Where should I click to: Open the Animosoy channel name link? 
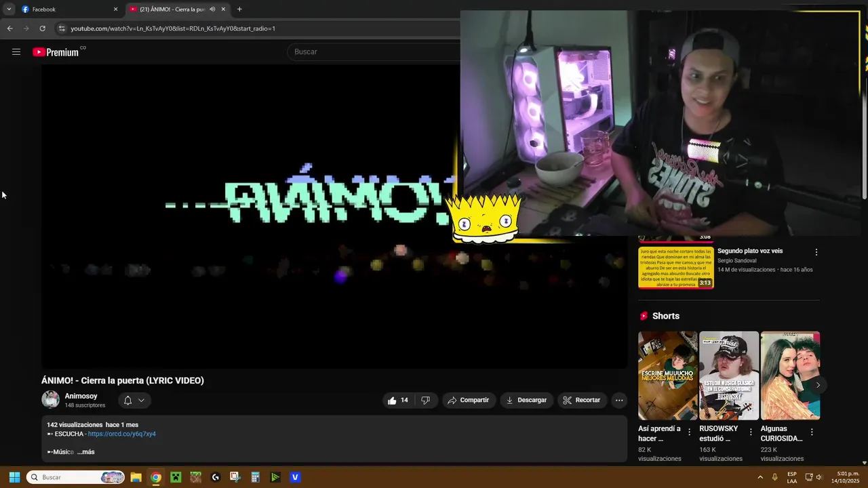click(x=81, y=396)
